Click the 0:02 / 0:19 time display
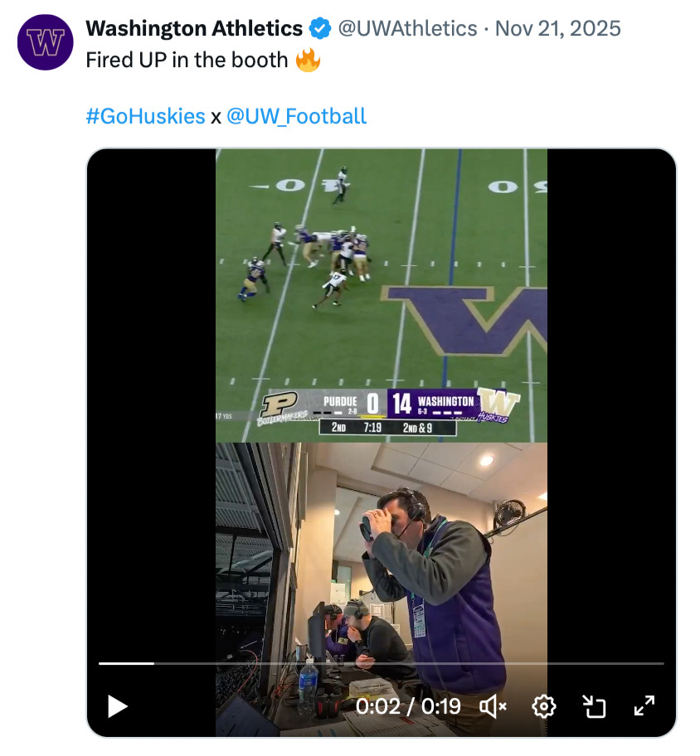700x756 pixels. [408, 706]
